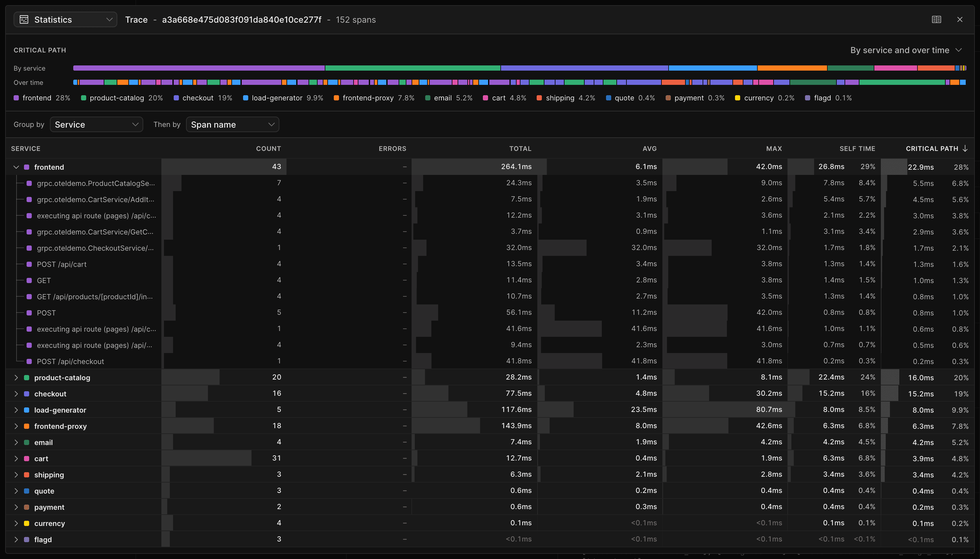Click the shipping 4.2% legend swatch

(x=539, y=98)
